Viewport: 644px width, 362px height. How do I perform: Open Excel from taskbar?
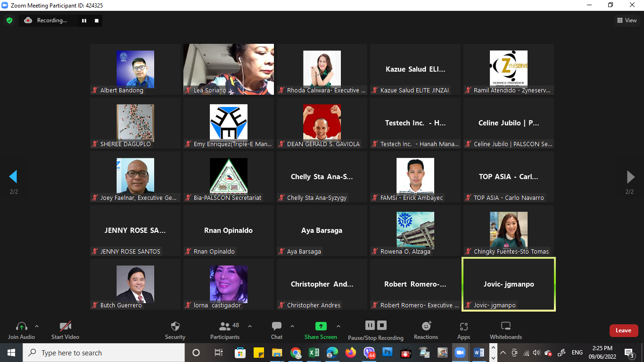tap(314, 353)
